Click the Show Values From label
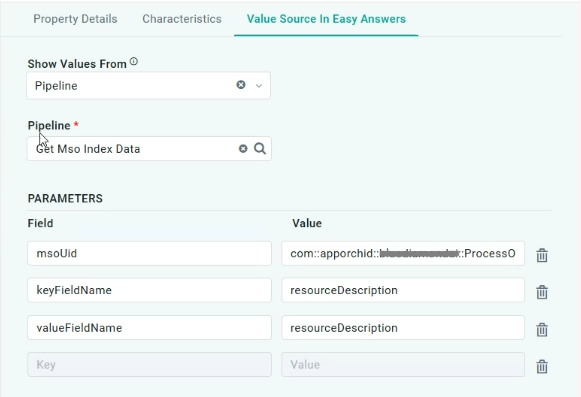 pyautogui.click(x=77, y=64)
